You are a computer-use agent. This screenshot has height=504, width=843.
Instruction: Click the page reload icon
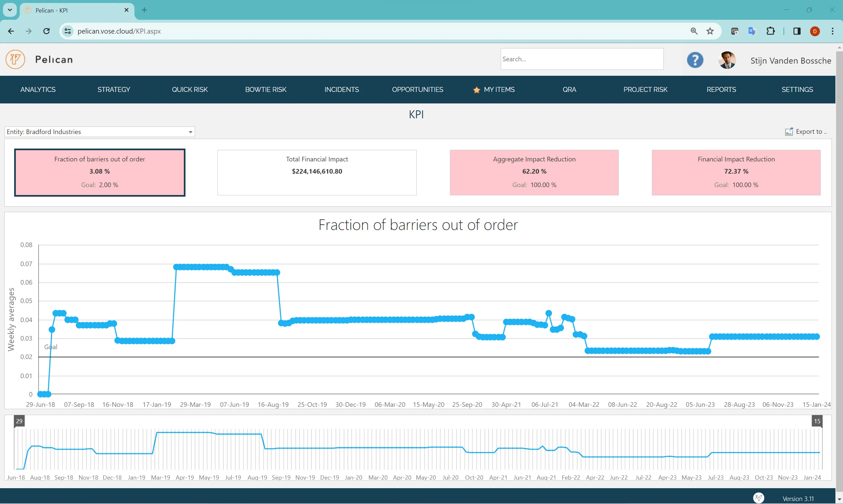[x=46, y=31]
